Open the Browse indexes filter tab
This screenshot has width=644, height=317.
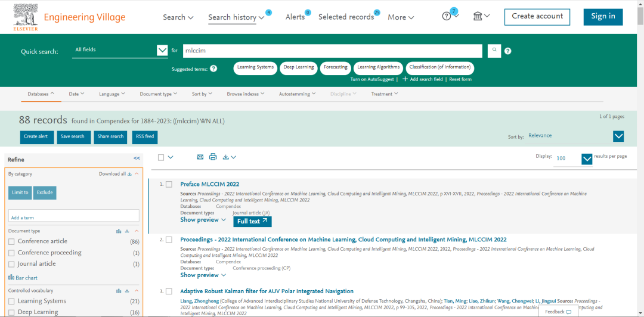[x=246, y=94]
